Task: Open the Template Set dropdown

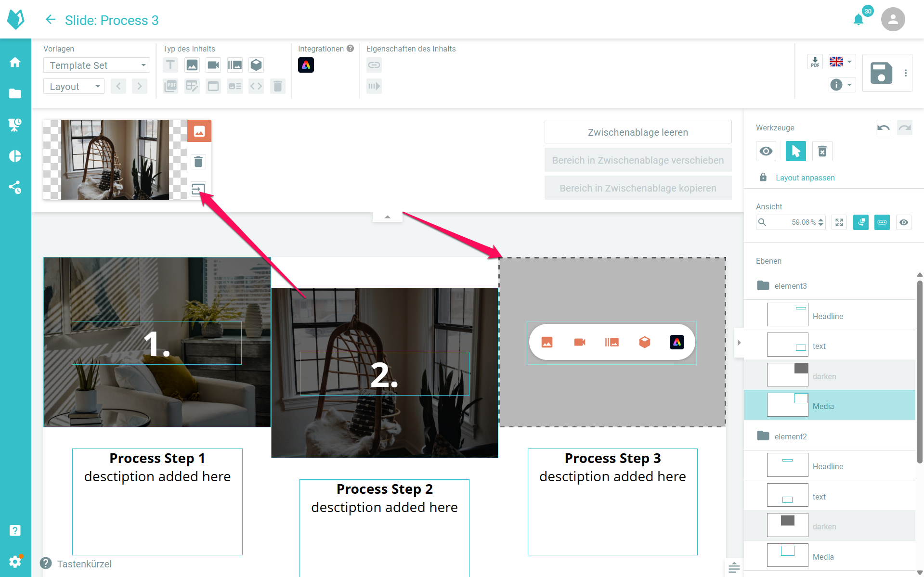Action: 97,65
